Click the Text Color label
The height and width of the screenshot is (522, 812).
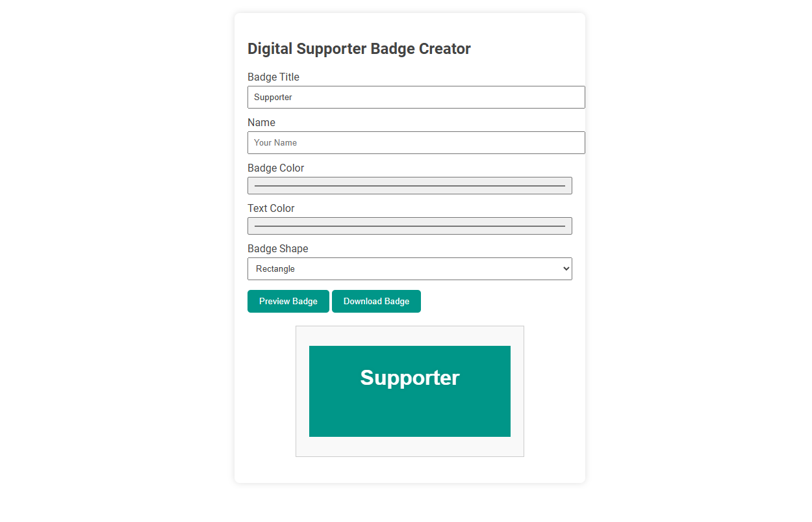271,208
